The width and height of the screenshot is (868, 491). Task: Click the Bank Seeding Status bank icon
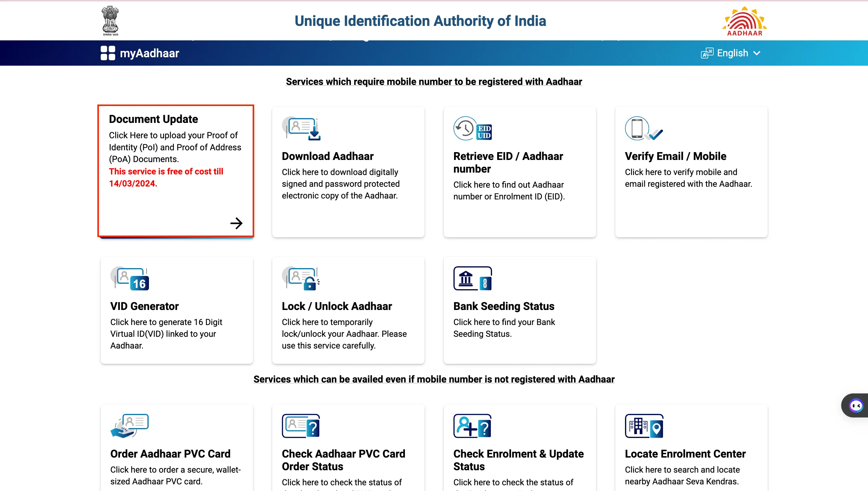click(472, 279)
